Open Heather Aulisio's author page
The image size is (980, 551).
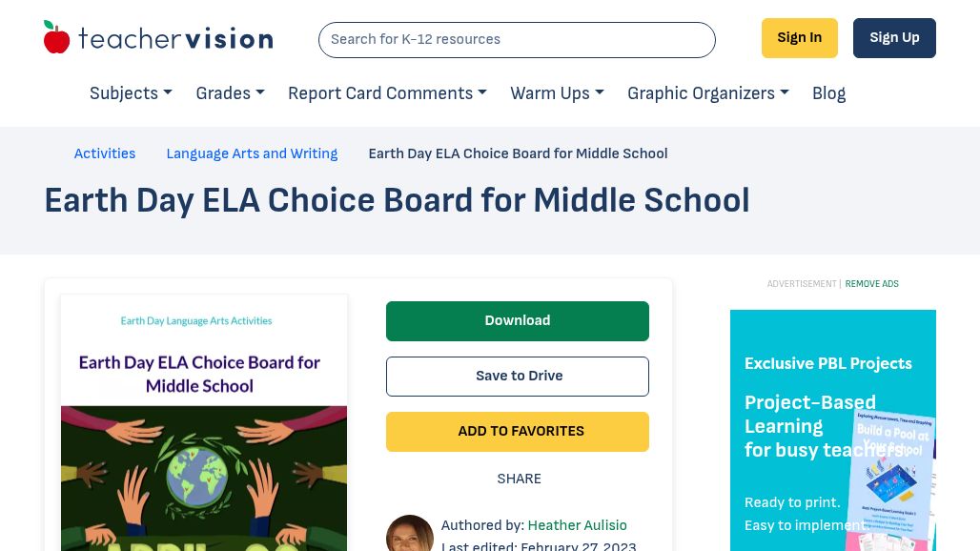point(577,525)
